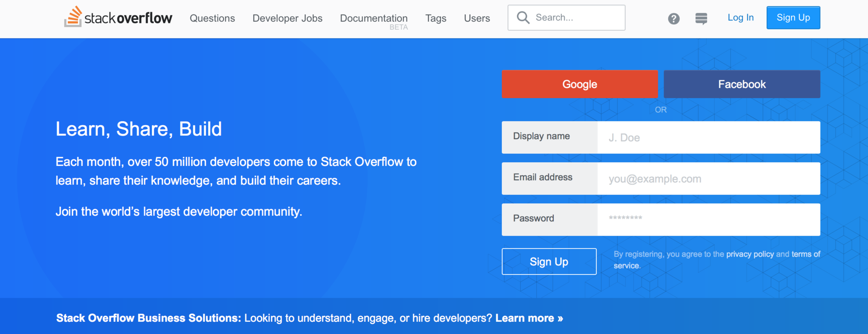Follow the Learn more » link

pos(529,318)
